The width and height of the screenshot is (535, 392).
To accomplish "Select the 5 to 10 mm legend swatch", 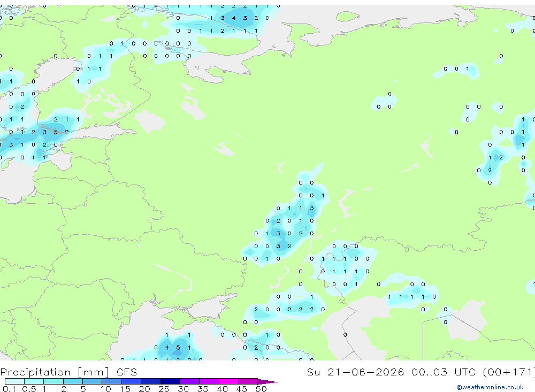I will point(93,381).
